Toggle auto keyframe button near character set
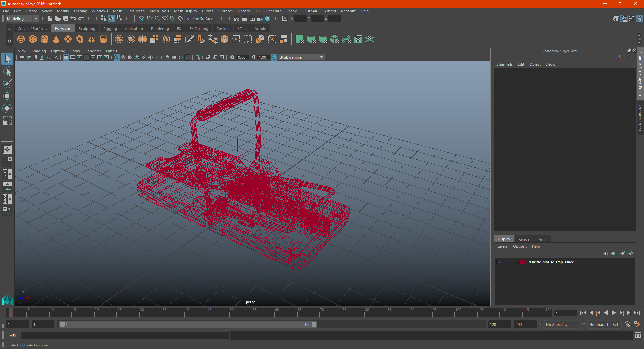The height and width of the screenshot is (349, 644). [x=627, y=325]
